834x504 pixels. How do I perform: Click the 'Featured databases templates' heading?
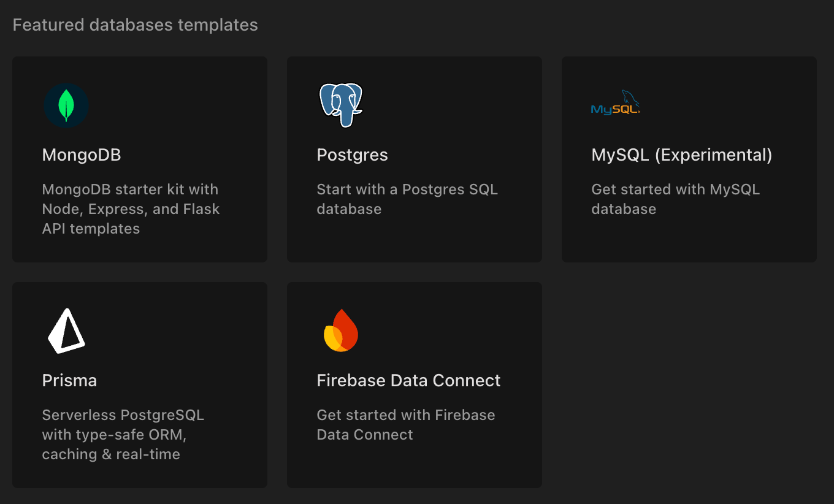coord(136,25)
